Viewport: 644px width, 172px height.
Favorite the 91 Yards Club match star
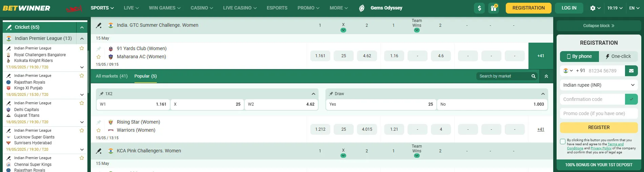pos(99,57)
